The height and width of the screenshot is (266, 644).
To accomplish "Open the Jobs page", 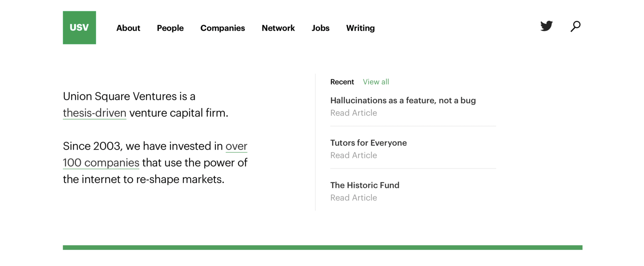I will [x=320, y=28].
